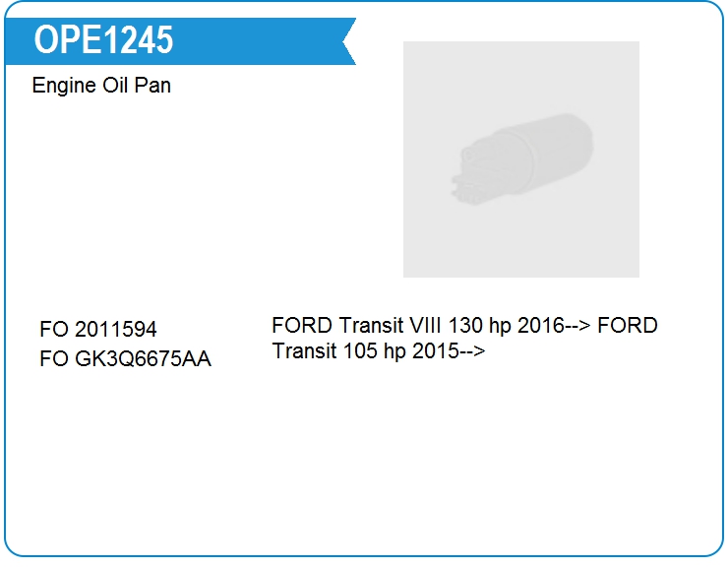
Task: Click FORD at the start of vehicle text
Action: 302,326
